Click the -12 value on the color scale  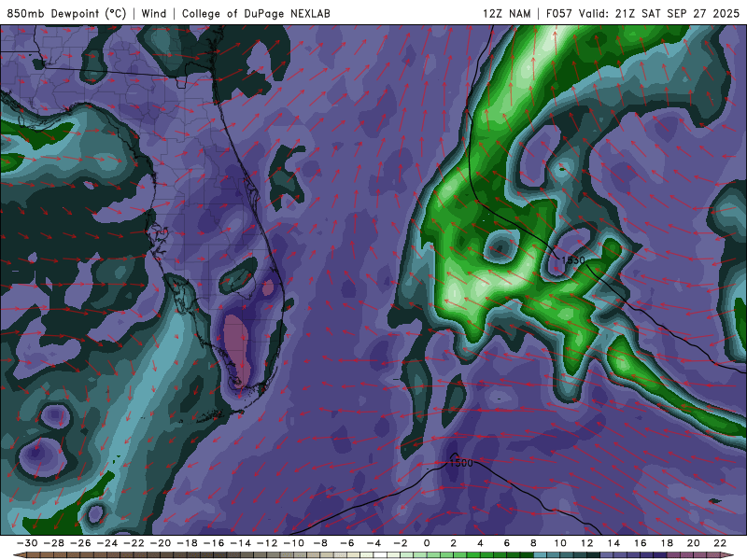[267, 543]
